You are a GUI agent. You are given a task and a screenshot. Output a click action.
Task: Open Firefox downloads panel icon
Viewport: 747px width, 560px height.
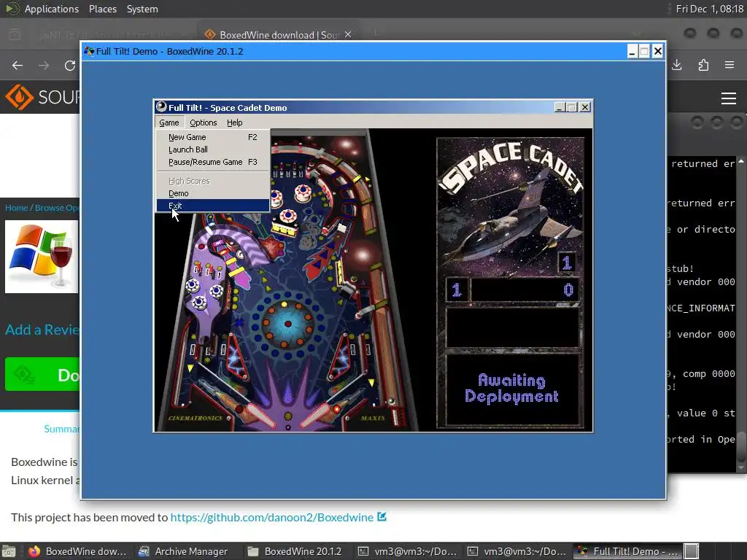(676, 65)
